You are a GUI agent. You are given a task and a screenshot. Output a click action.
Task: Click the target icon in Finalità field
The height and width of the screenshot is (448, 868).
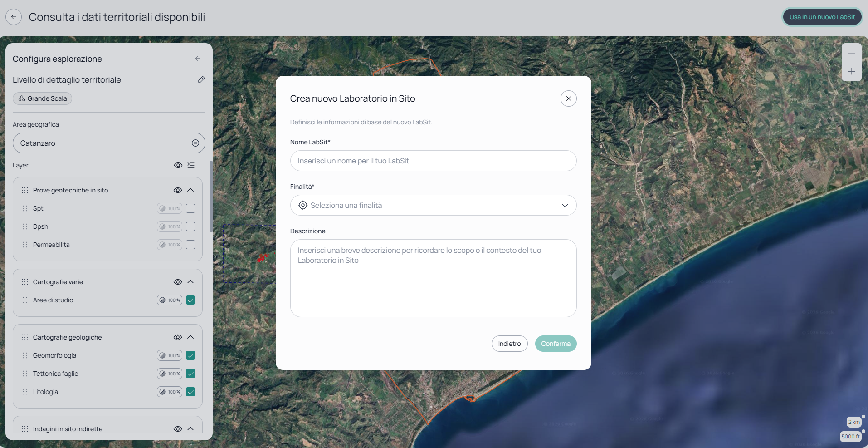[x=303, y=205]
